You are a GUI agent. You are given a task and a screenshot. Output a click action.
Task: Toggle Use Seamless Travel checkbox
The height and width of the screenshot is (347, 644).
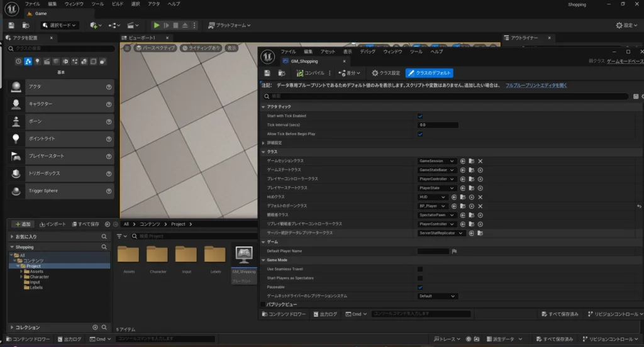(x=420, y=270)
